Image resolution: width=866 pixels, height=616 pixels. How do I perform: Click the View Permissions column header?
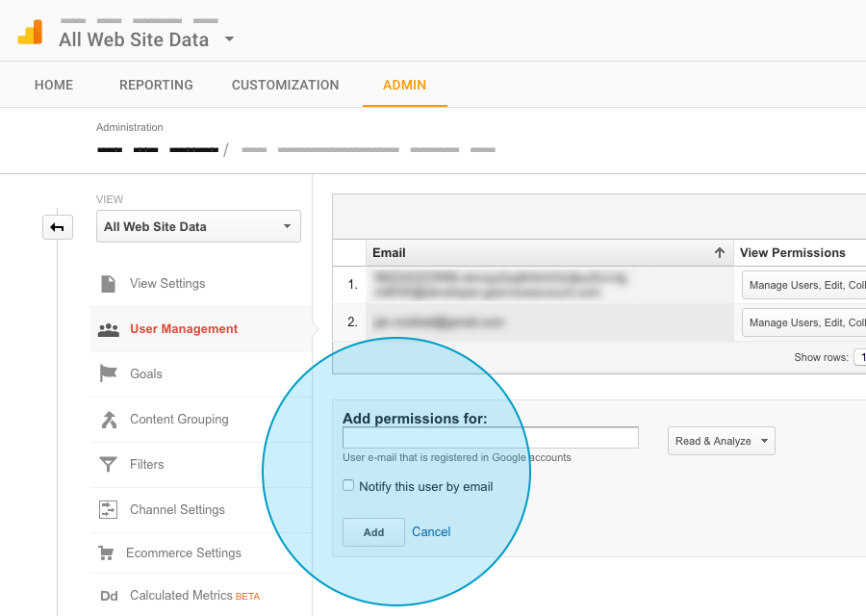coord(792,253)
